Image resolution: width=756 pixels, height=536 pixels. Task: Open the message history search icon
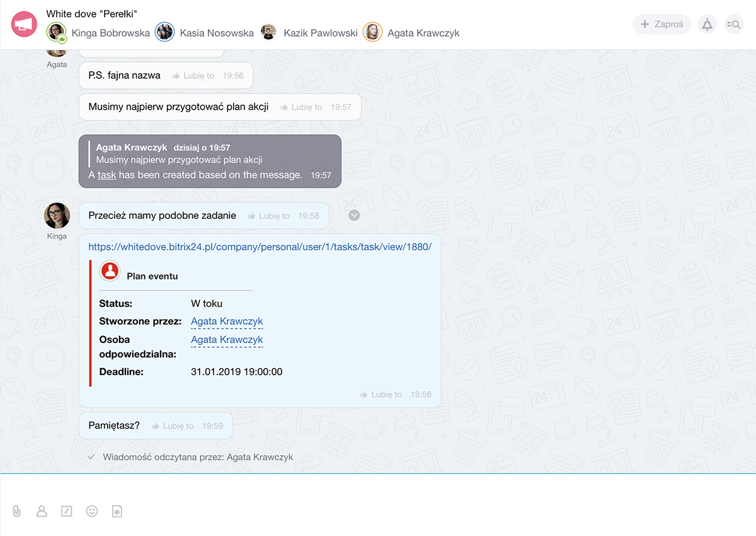point(733,25)
